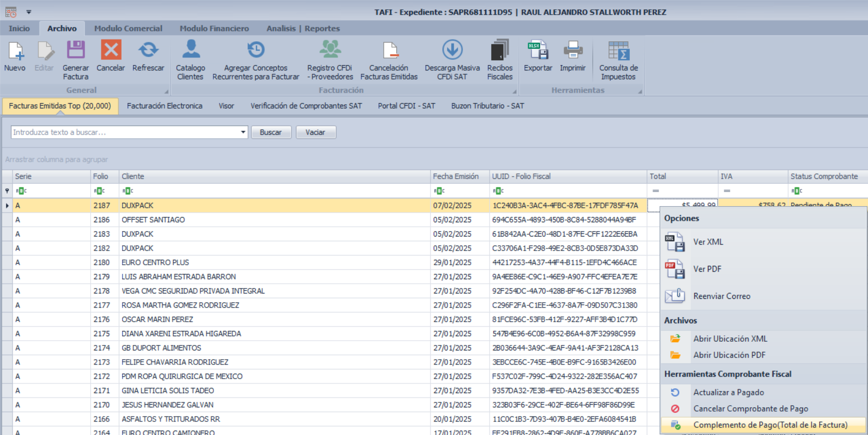This screenshot has width=868, height=435.
Task: Switch to the Modulo Financiero ribbon tab
Action: point(214,28)
